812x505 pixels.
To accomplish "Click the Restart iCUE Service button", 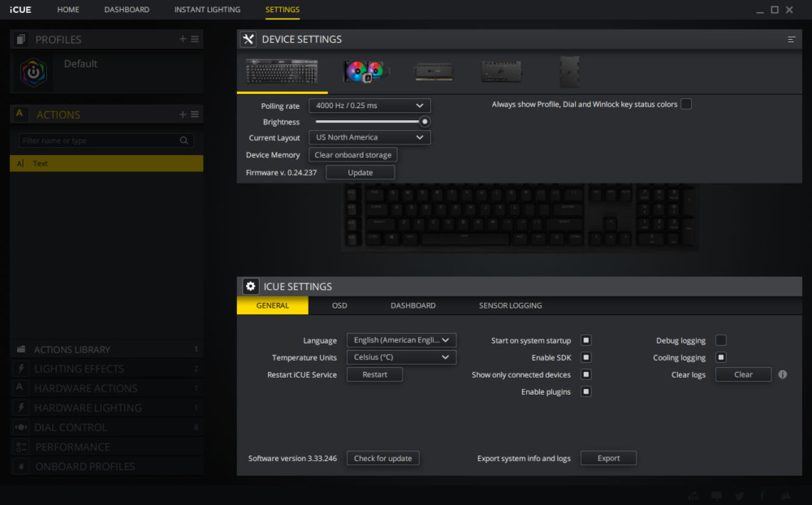I will (375, 374).
